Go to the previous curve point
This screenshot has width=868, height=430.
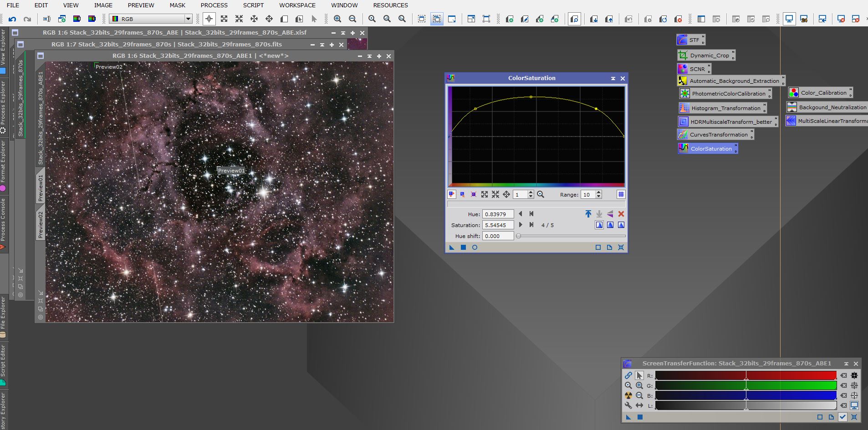(521, 214)
